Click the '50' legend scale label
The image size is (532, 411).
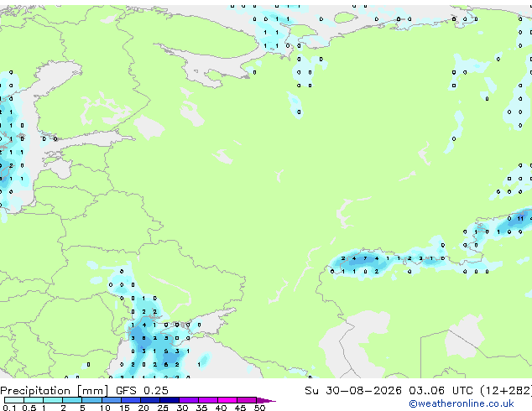point(259,408)
